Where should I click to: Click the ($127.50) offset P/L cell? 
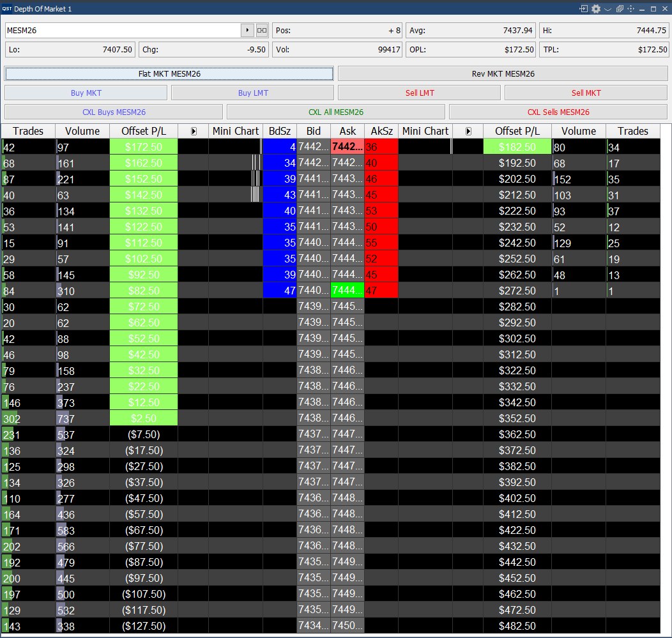coord(144,626)
